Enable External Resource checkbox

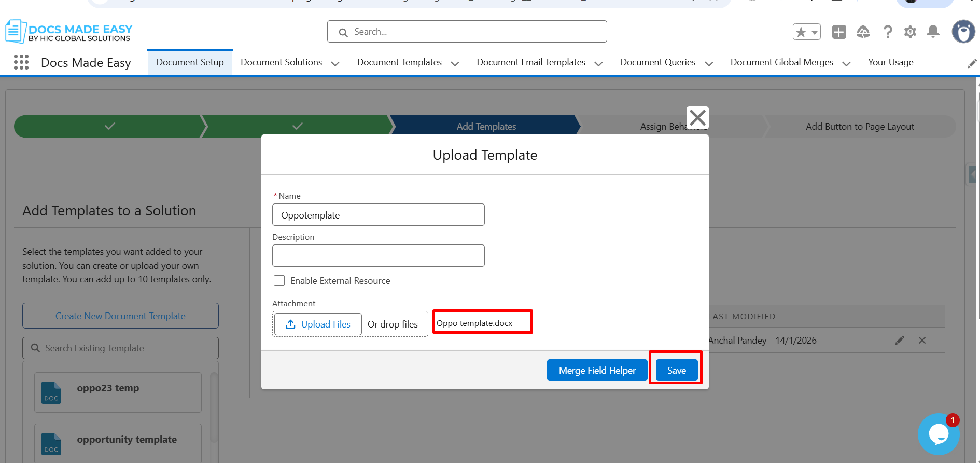pos(279,281)
